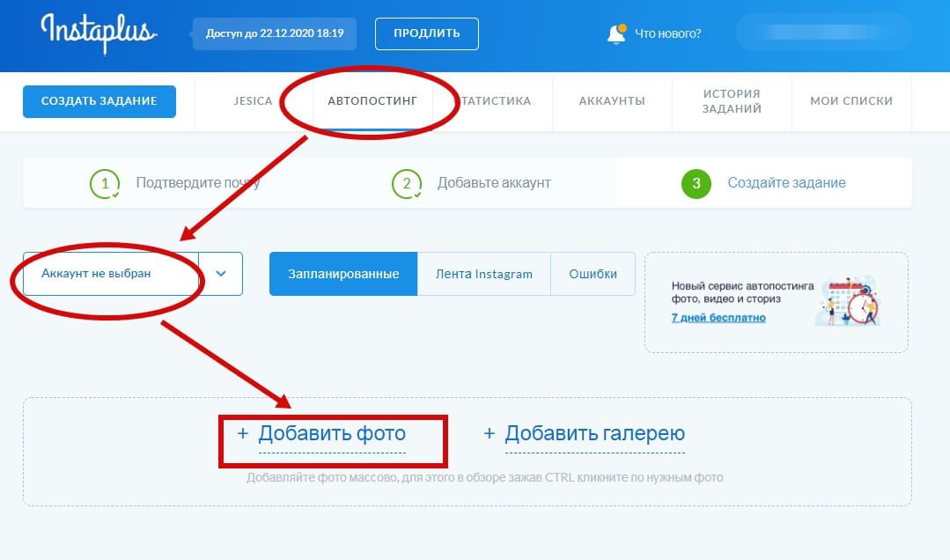Switch to Лента Instagram tab
This screenshot has width=950, height=560.
(484, 274)
